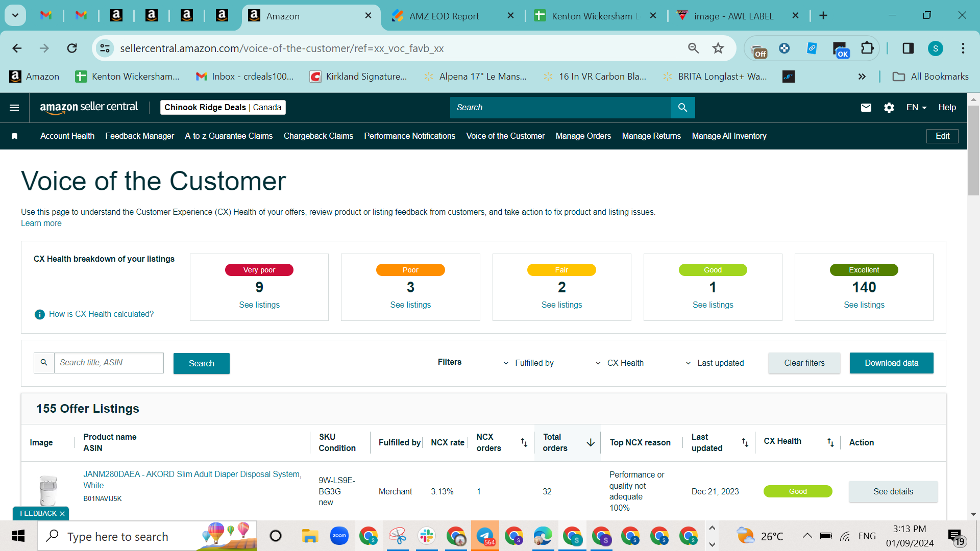The height and width of the screenshot is (551, 980).
Task: Click the search magnifier button in header
Action: tap(682, 108)
